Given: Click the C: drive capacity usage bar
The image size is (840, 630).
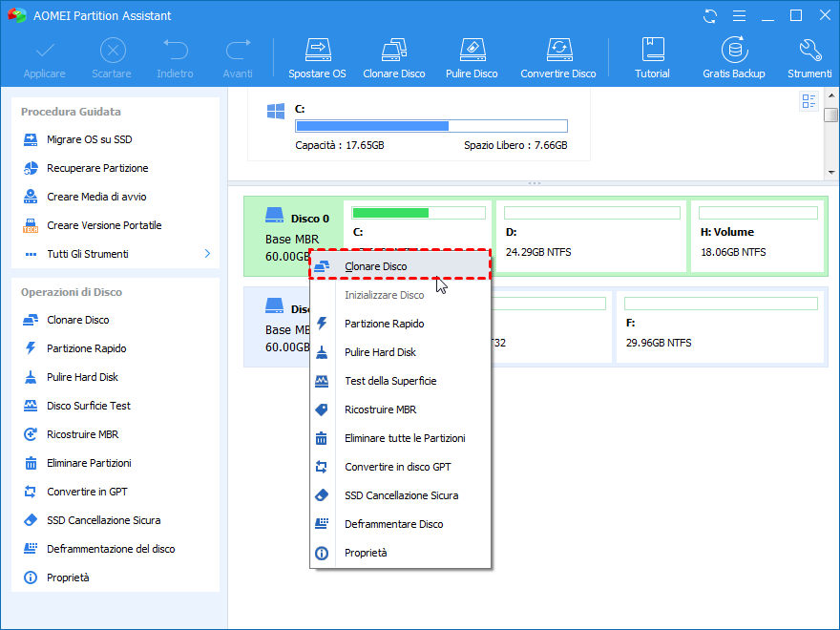Looking at the screenshot, I should click(x=430, y=126).
